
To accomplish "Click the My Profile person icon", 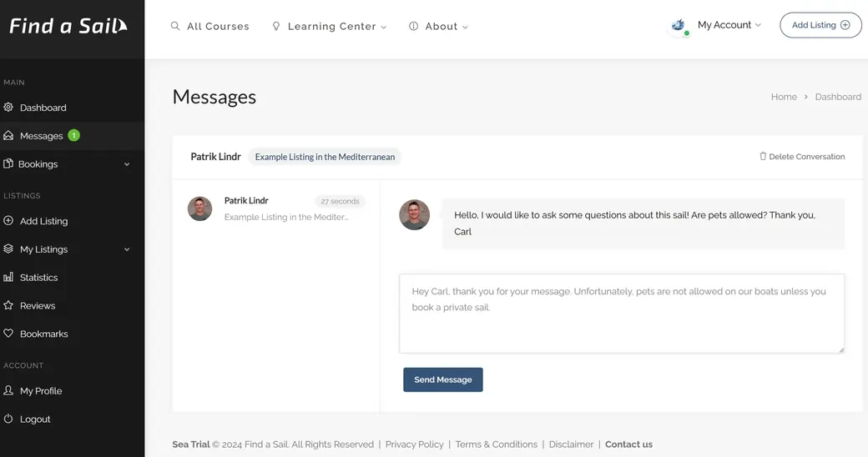I will point(8,390).
